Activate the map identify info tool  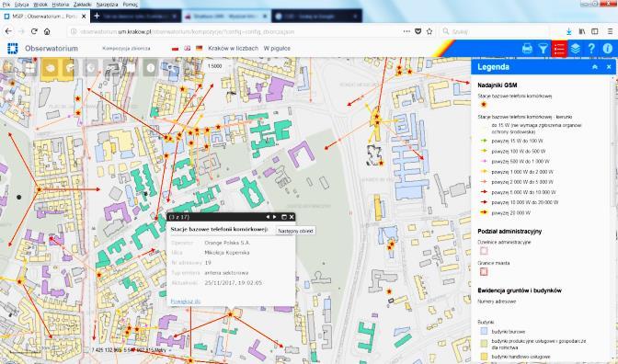[151, 68]
